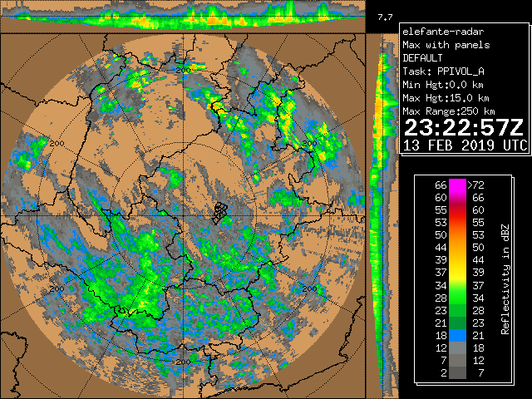The width and height of the screenshot is (532, 399).
Task: Click the elefante-radar station name
Action: (439, 32)
